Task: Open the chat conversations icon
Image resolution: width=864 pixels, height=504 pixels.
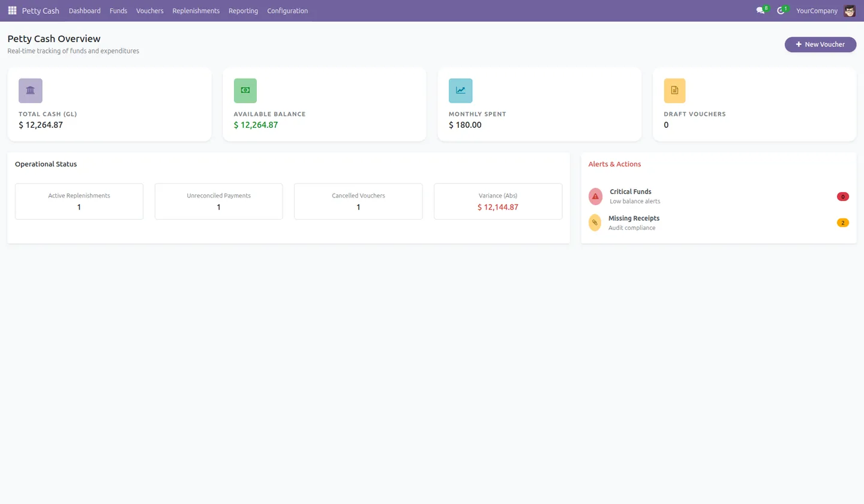Action: [x=760, y=11]
